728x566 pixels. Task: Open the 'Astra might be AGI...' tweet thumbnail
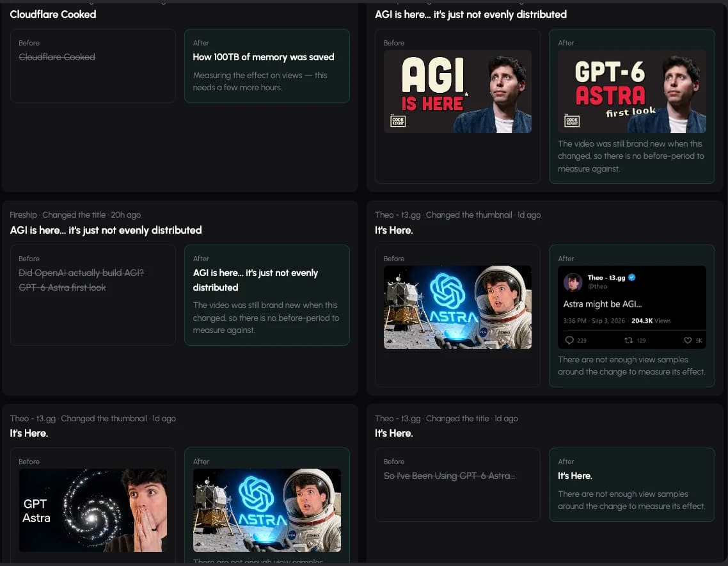pos(632,307)
